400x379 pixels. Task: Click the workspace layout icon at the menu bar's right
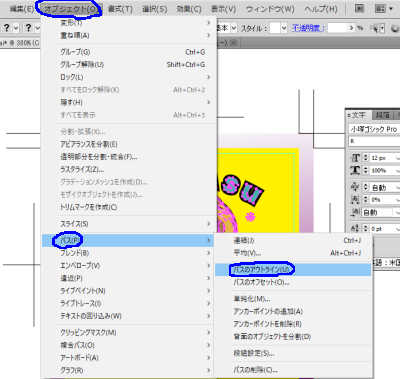(x=384, y=9)
